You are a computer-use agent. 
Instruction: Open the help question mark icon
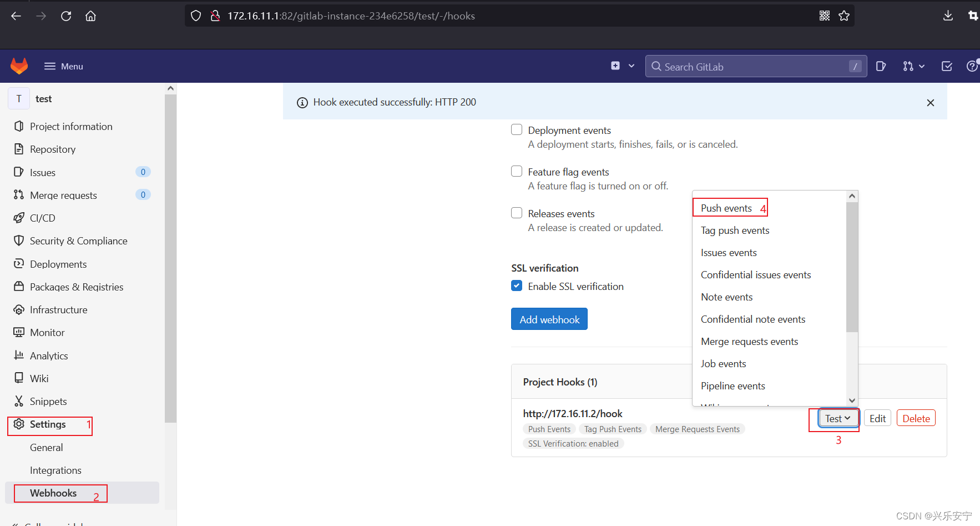[x=972, y=66]
